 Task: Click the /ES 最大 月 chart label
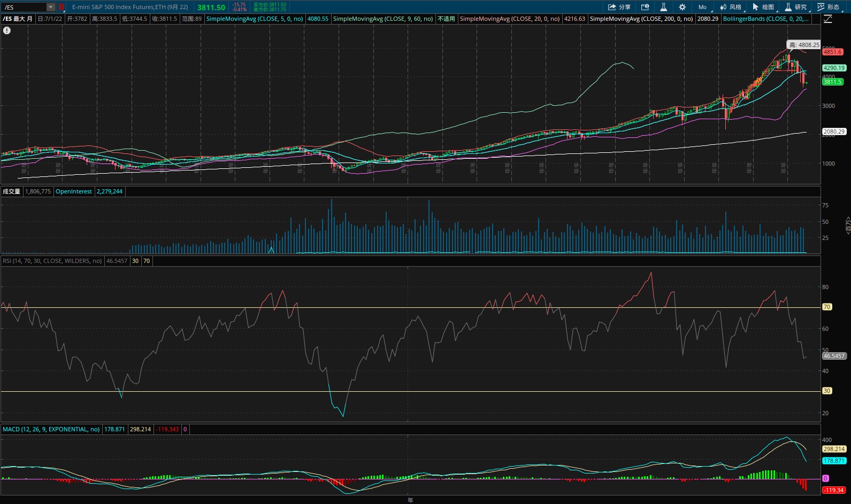click(x=18, y=19)
